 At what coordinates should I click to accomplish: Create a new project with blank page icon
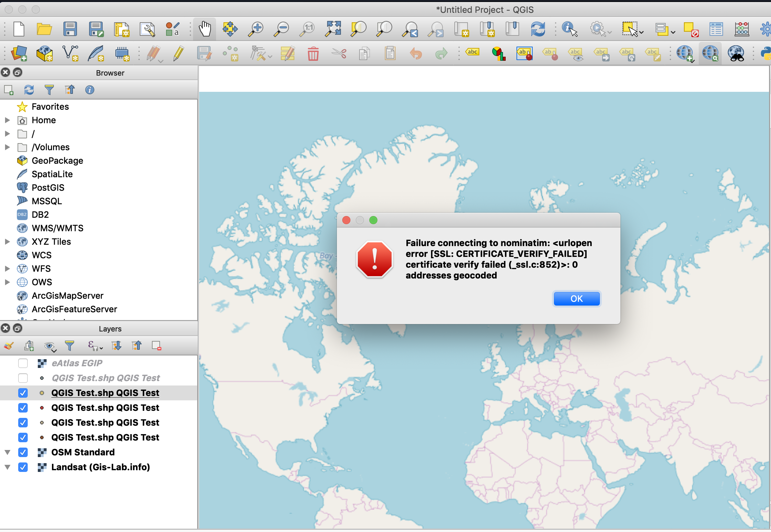19,29
